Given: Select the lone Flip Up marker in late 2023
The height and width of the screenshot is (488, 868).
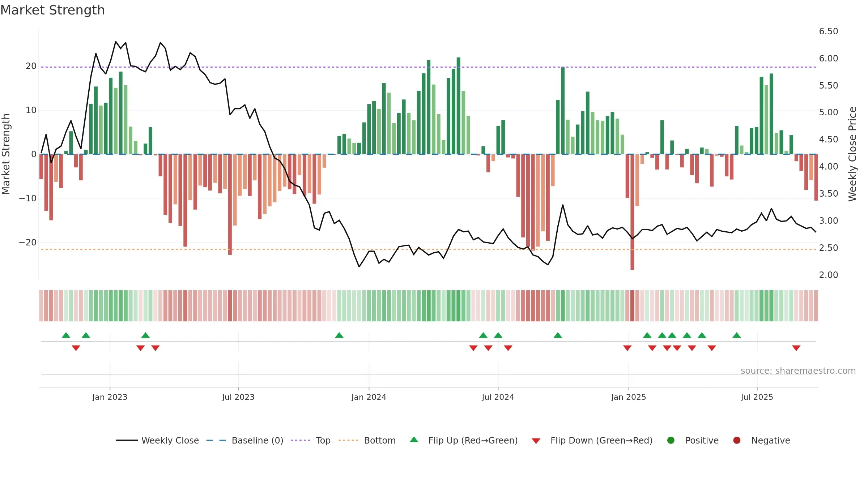Looking at the screenshot, I should 339,335.
